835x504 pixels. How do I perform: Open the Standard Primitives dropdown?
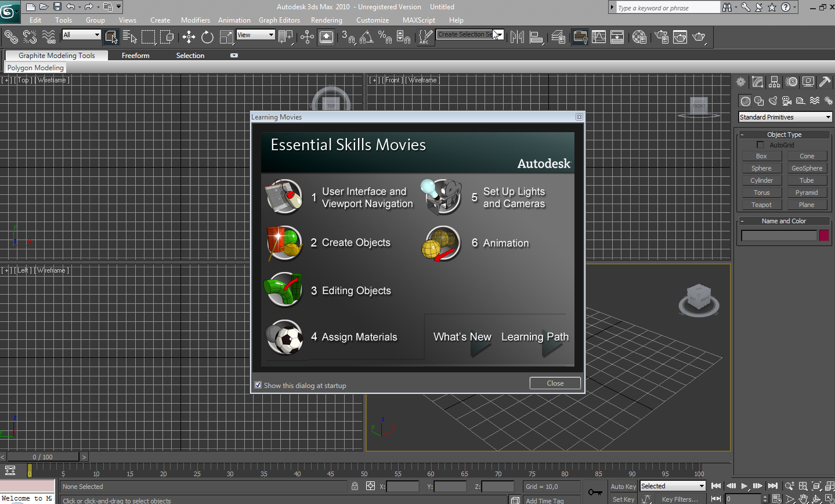(x=785, y=117)
